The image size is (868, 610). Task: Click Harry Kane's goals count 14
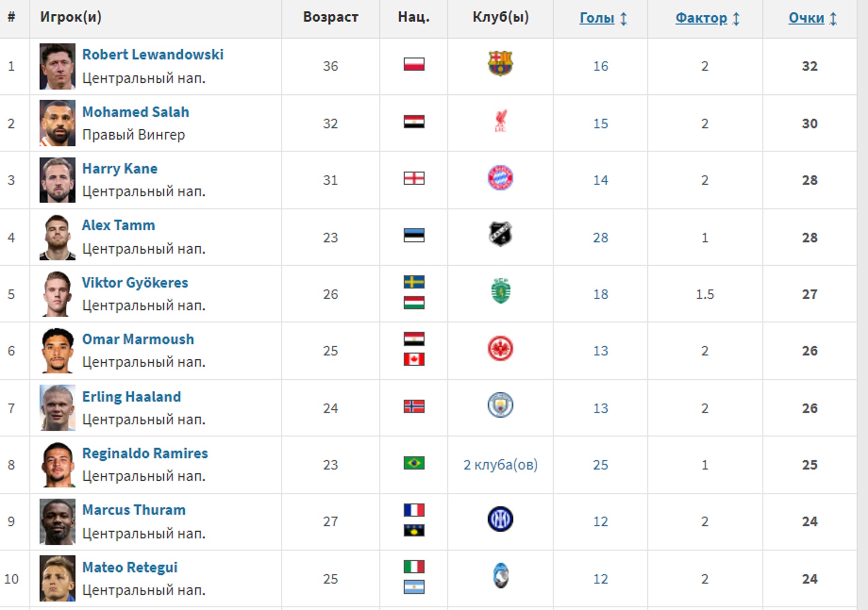600,180
